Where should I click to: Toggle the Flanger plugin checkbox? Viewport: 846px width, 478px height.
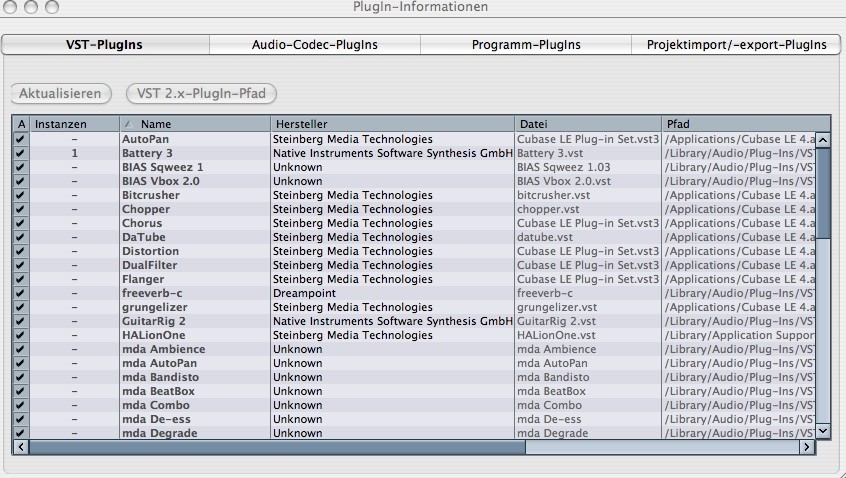[21, 279]
